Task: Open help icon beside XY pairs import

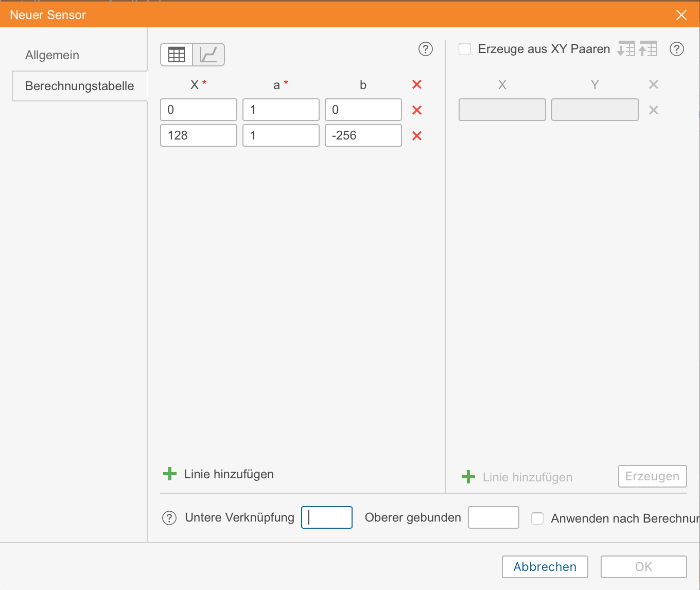Action: [677, 49]
